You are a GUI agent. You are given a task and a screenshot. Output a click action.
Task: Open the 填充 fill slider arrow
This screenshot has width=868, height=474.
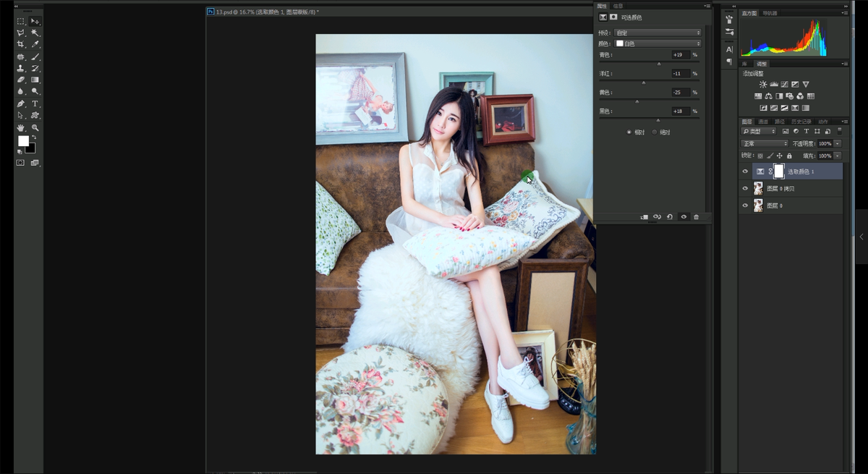tap(838, 156)
